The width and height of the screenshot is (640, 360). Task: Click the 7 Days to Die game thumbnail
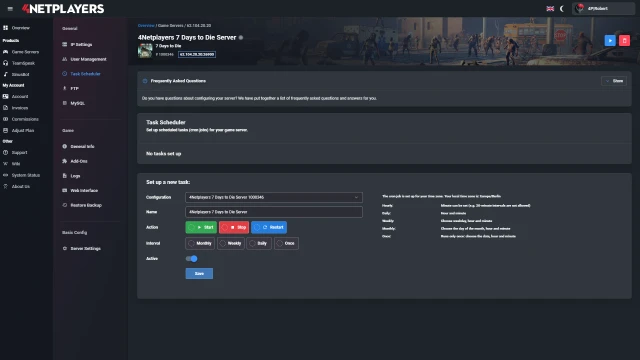click(x=145, y=50)
